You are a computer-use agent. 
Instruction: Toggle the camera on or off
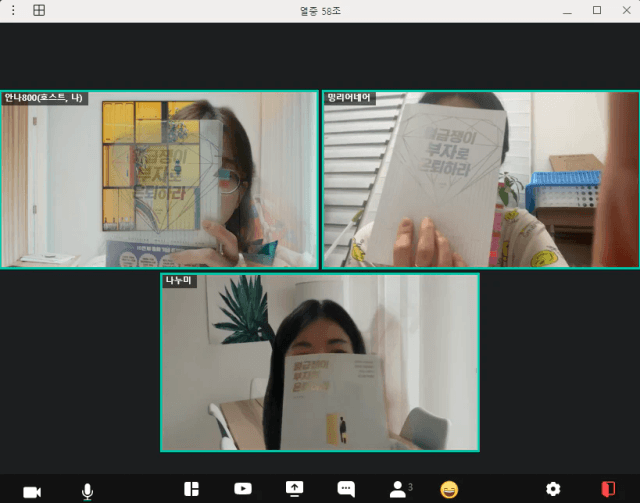pos(32,492)
